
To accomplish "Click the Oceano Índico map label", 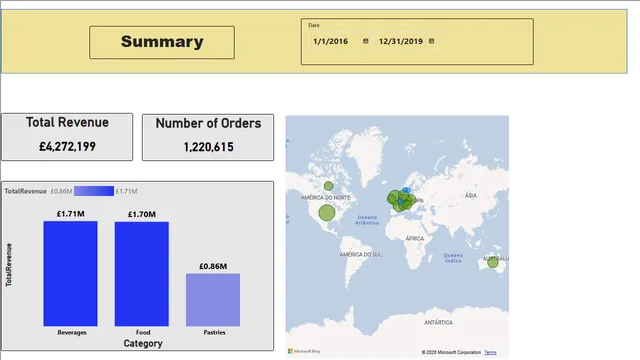I will (453, 258).
